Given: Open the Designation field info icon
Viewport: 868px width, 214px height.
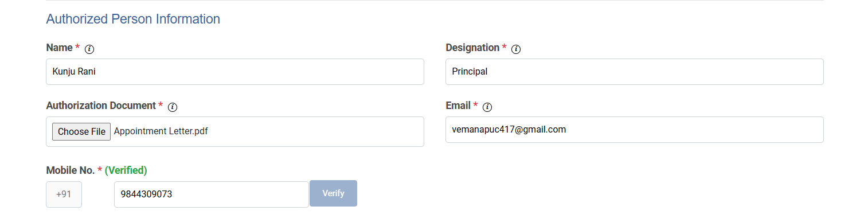Looking at the screenshot, I should pyautogui.click(x=516, y=49).
